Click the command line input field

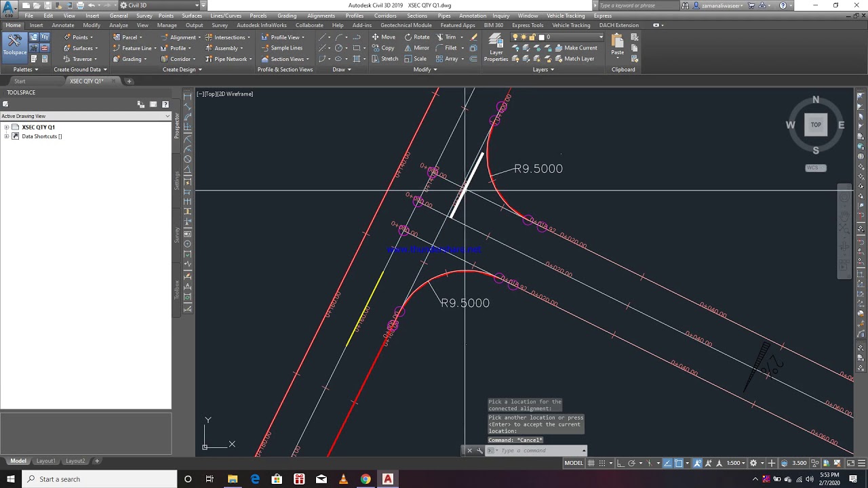[x=539, y=451]
